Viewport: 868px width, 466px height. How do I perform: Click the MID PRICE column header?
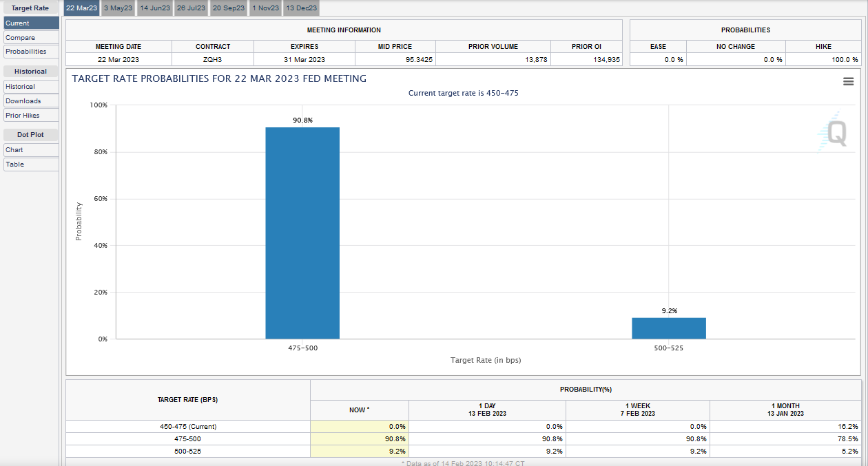tap(395, 47)
